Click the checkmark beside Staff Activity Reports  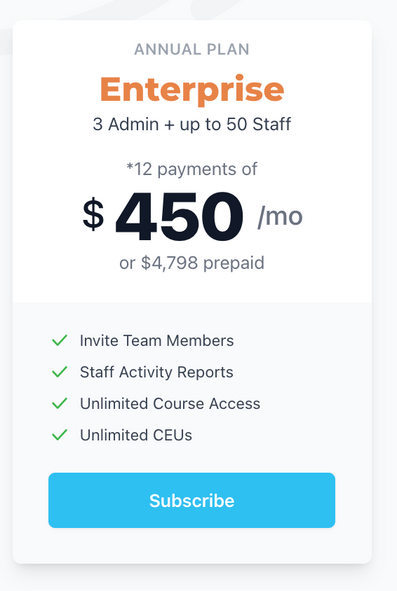pyautogui.click(x=60, y=372)
